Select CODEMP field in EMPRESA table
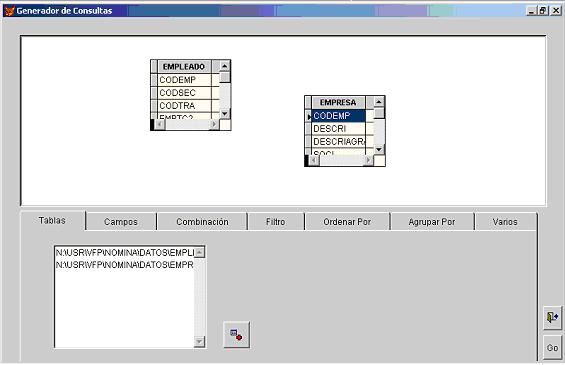Screen dimensions: 565x365 click(338, 116)
